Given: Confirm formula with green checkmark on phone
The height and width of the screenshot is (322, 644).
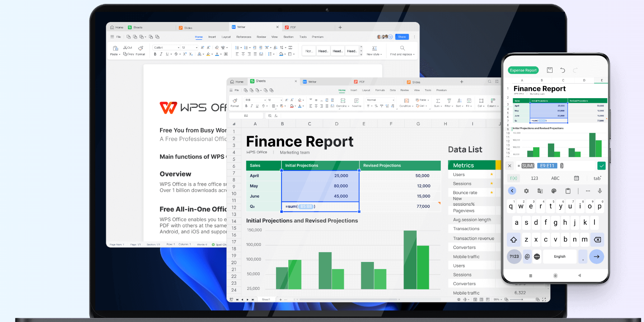Looking at the screenshot, I should [x=601, y=166].
